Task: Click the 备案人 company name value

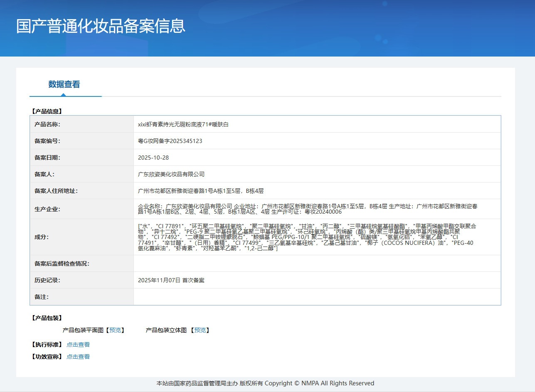Action: [171, 174]
